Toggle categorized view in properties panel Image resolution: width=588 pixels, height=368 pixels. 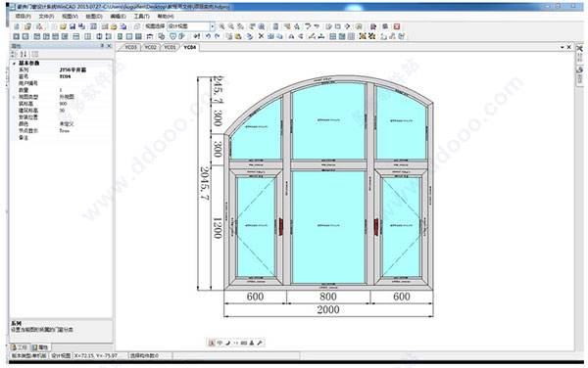click(15, 54)
